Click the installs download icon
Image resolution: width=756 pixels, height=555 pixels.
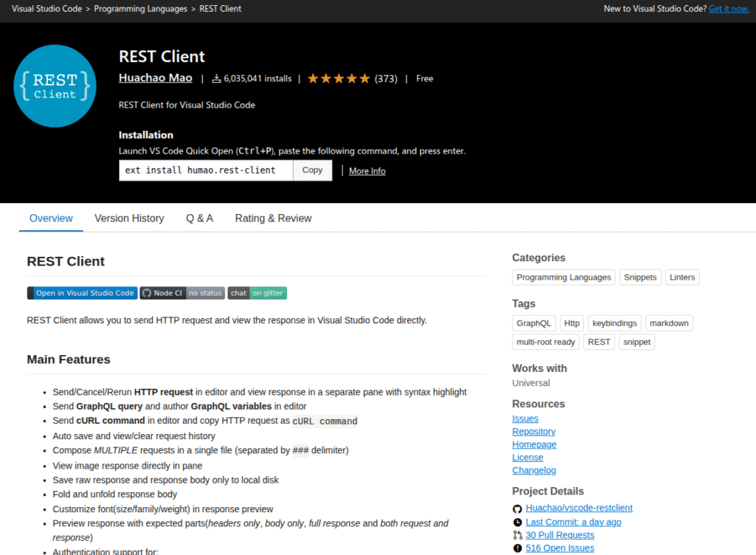pos(216,78)
